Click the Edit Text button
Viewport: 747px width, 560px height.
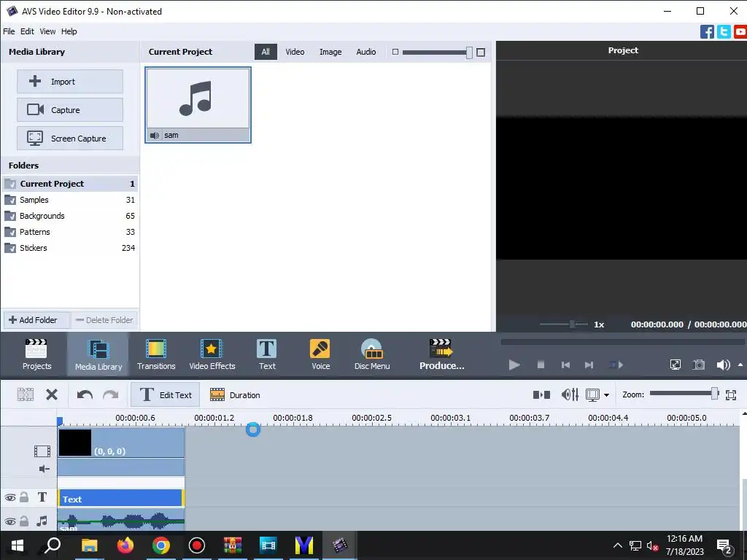(166, 394)
